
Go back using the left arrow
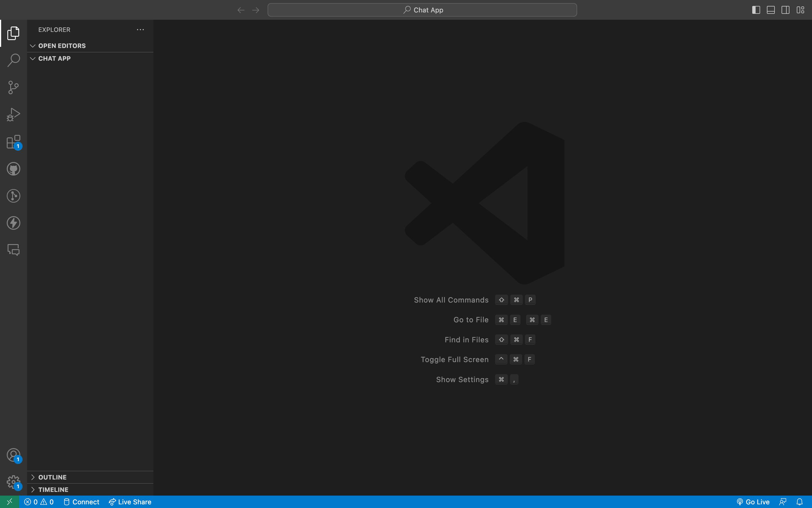click(241, 10)
